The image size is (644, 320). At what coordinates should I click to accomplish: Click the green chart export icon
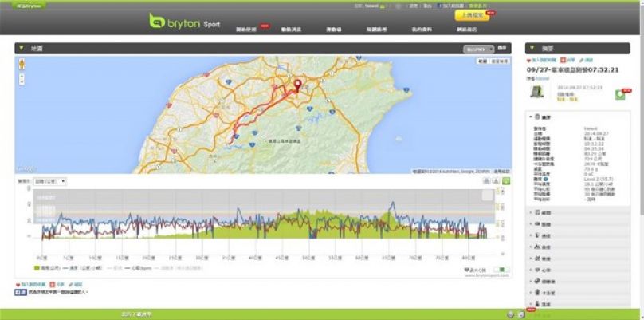point(506,181)
